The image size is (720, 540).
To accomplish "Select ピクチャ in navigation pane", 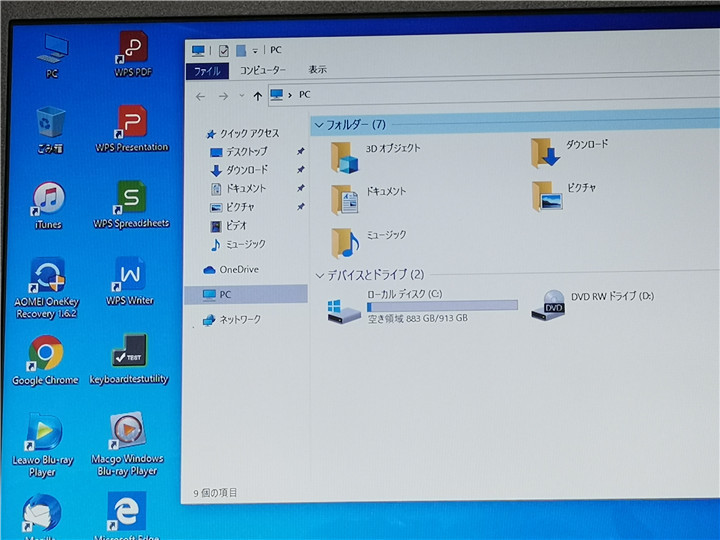I will (x=232, y=207).
